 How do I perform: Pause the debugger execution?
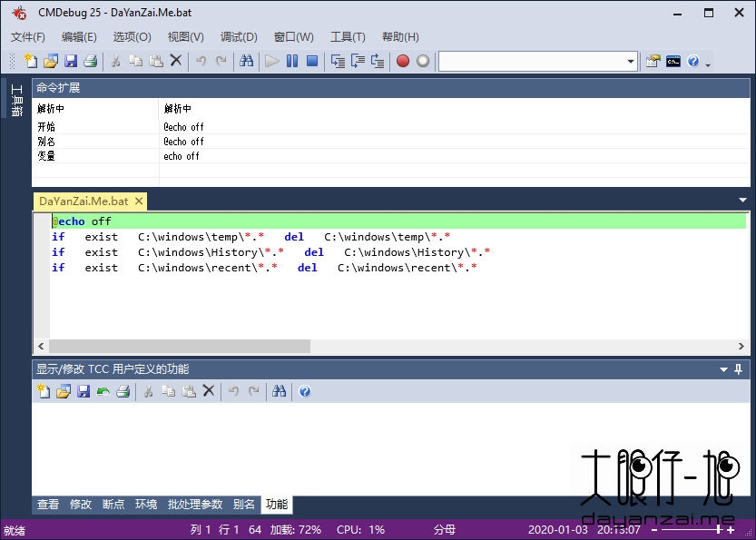tap(292, 61)
